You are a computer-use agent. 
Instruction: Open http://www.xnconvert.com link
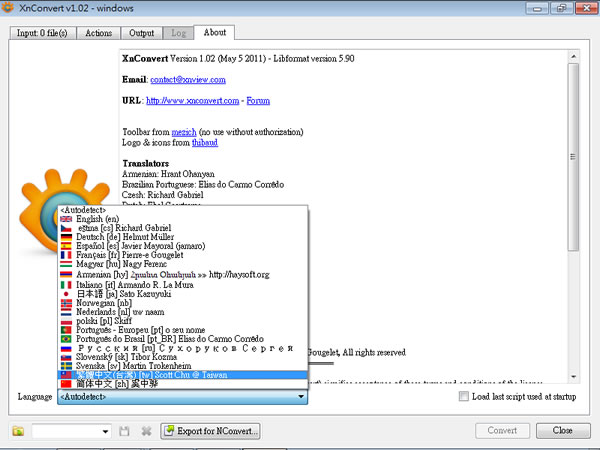point(192,101)
